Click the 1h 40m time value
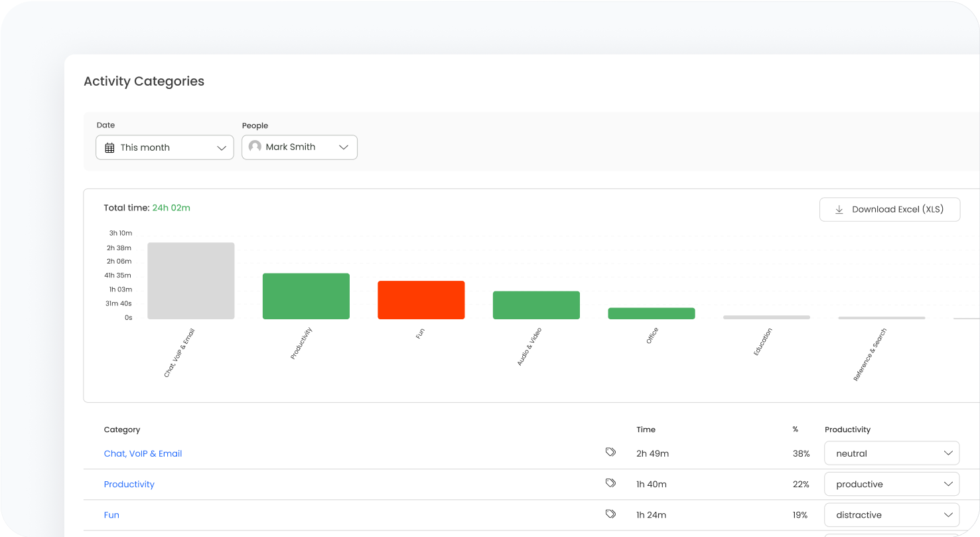The image size is (980, 537). click(x=652, y=484)
